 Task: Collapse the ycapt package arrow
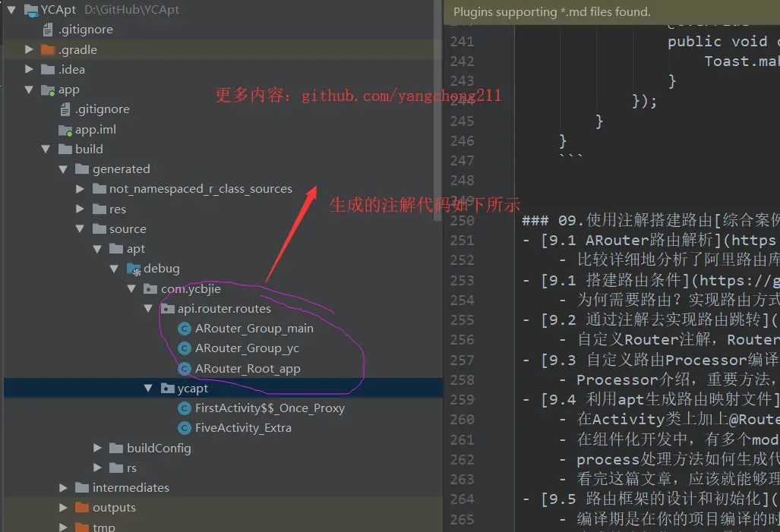(x=148, y=389)
